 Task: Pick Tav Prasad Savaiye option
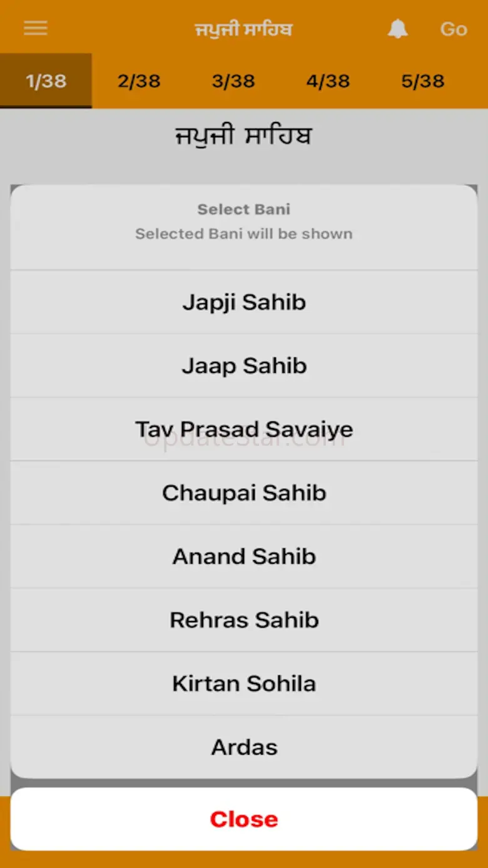(244, 429)
